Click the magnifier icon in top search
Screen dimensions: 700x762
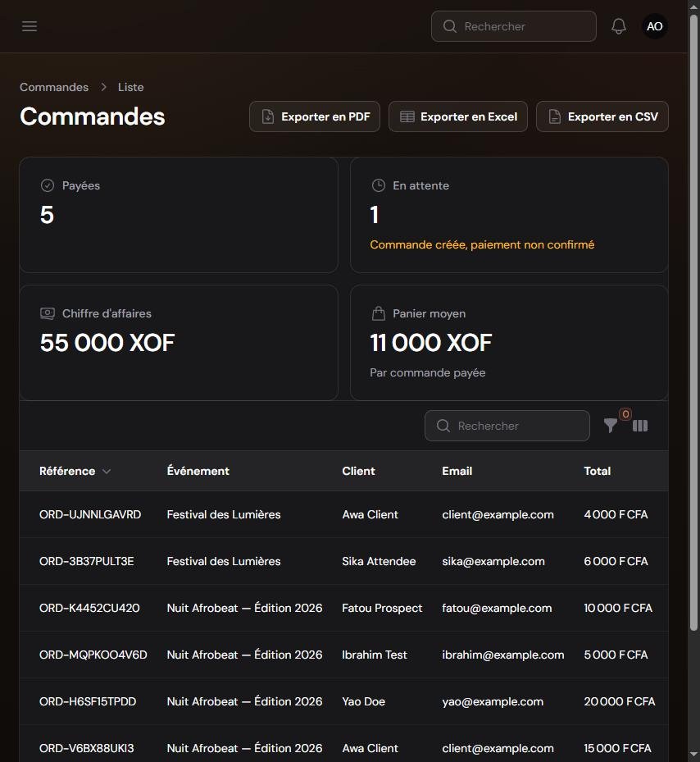coord(450,26)
